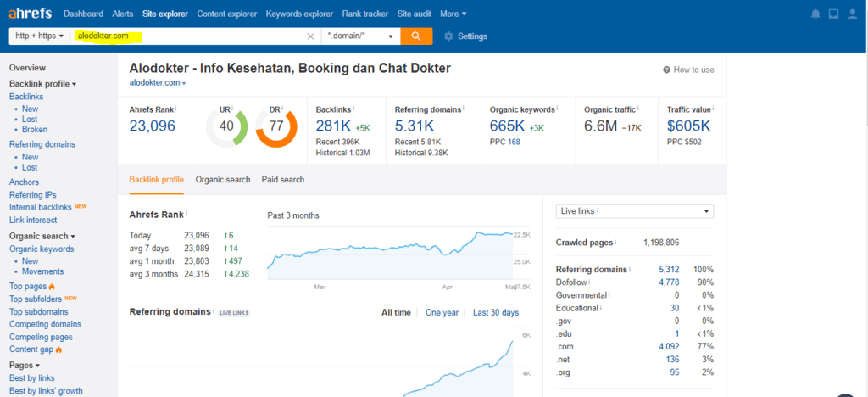Open Competing domains in the sidebar
This screenshot has height=397, width=868.
coord(46,324)
